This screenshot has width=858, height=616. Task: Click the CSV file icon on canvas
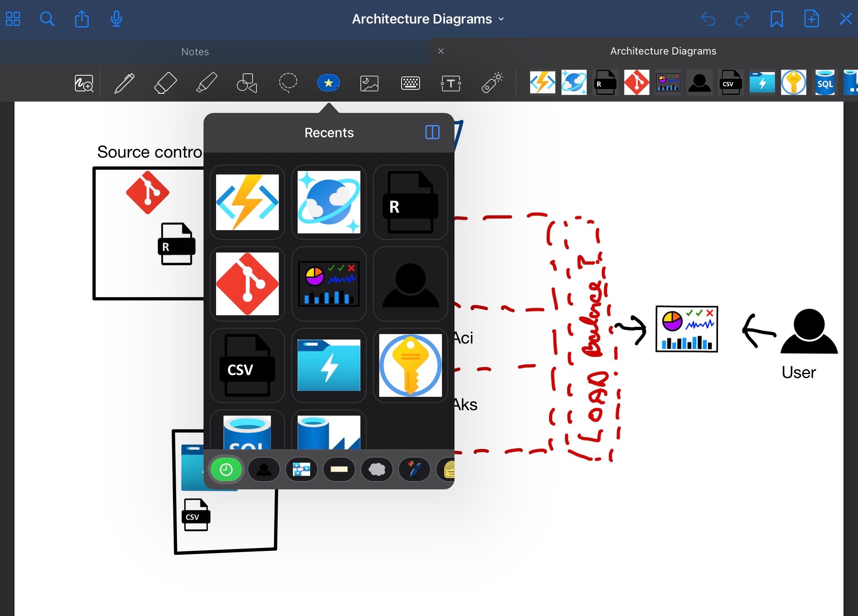click(x=196, y=515)
